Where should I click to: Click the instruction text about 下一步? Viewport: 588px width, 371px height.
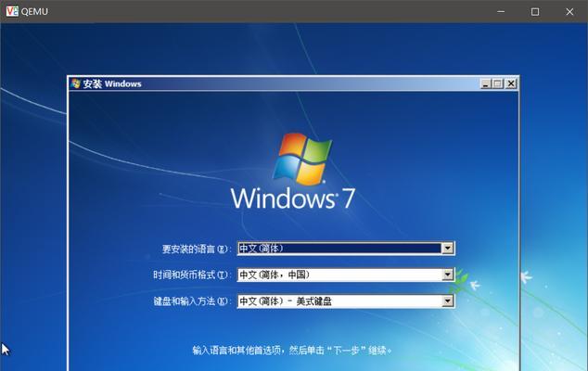(x=292, y=351)
